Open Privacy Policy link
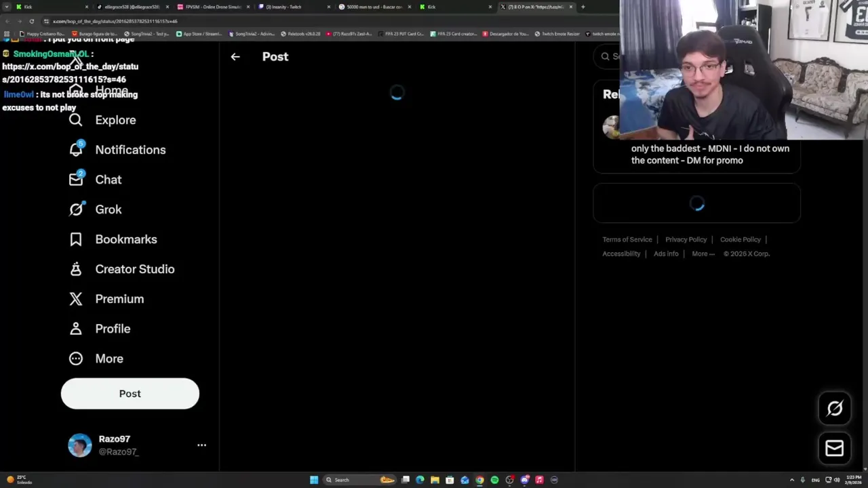The height and width of the screenshot is (488, 868). click(686, 239)
